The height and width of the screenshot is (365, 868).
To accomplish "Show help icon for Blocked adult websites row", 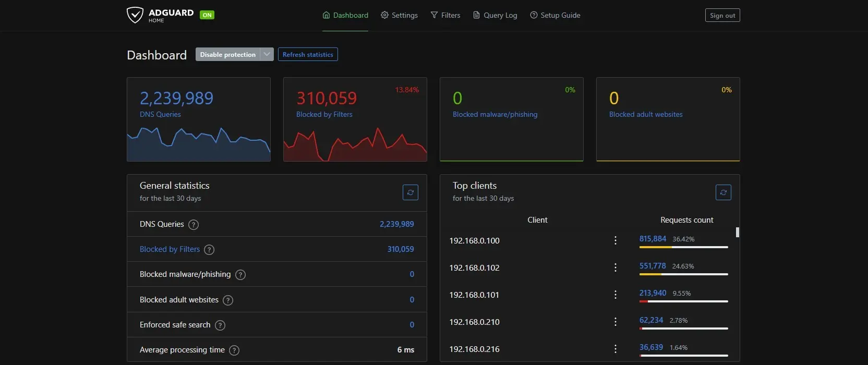I will pyautogui.click(x=228, y=300).
